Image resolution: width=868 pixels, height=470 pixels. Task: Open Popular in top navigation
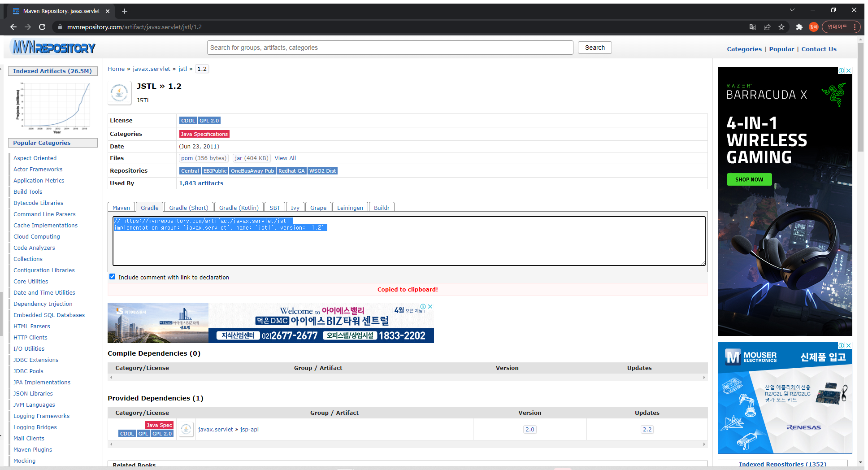point(781,49)
